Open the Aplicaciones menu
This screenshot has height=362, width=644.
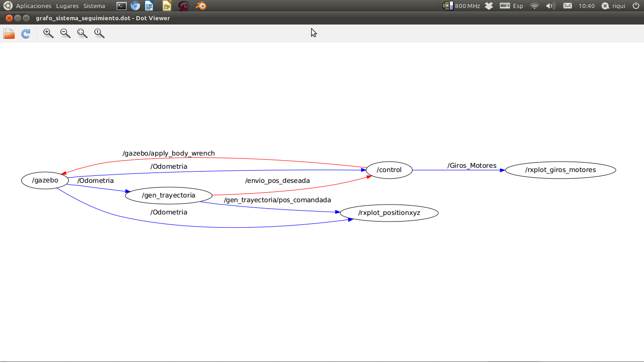[33, 6]
